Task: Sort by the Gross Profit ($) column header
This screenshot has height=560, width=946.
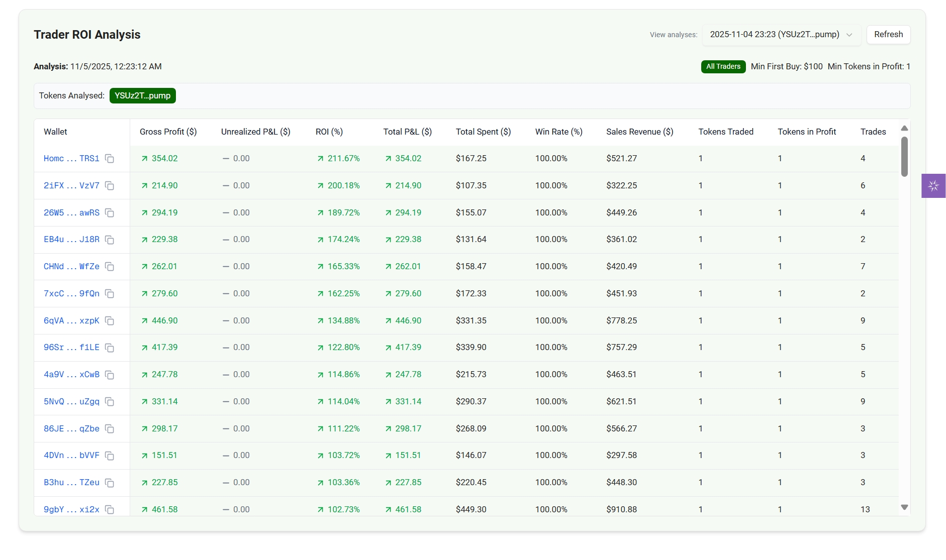Action: [x=168, y=132]
